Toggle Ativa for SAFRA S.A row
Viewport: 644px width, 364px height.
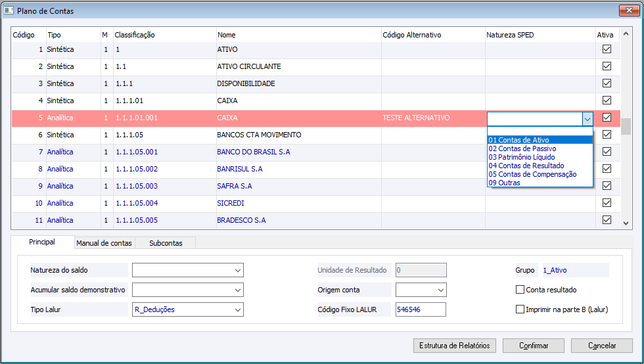[607, 186]
